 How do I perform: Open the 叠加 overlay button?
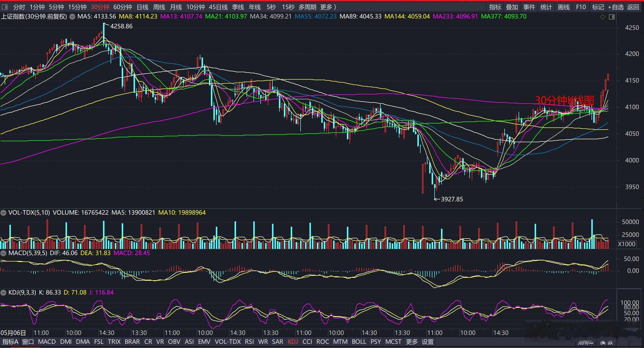point(512,7)
